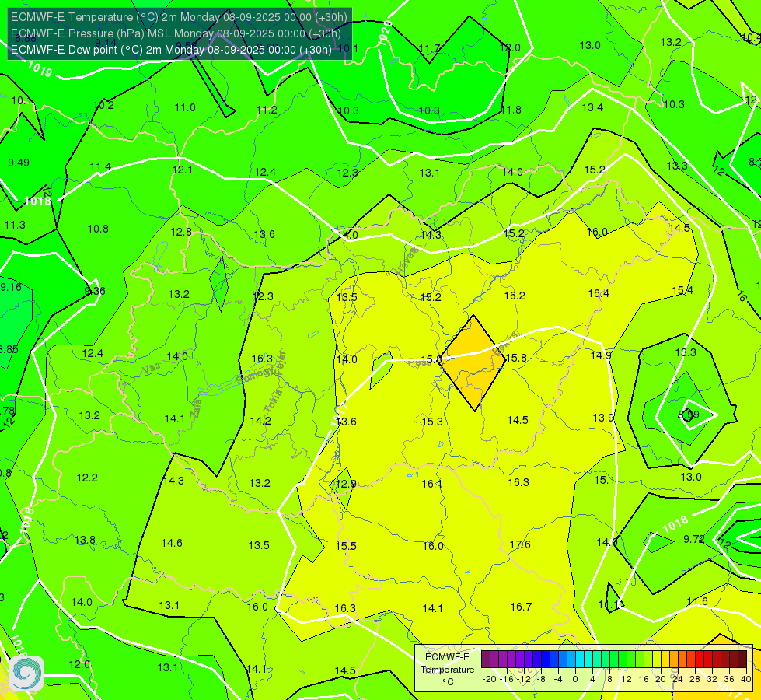The width and height of the screenshot is (761, 700).
Task: Click the 14.6 temperature value
Action: point(172,543)
